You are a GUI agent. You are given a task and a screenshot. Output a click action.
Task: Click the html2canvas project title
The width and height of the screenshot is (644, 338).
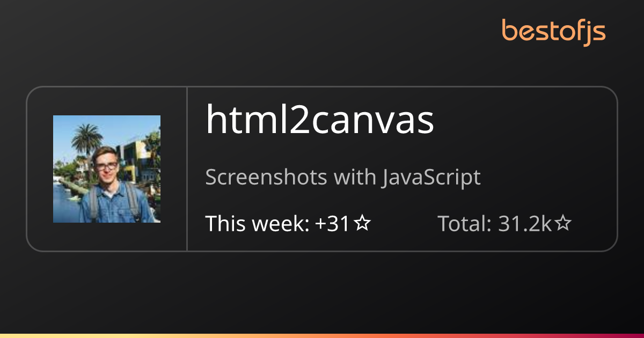click(x=320, y=121)
